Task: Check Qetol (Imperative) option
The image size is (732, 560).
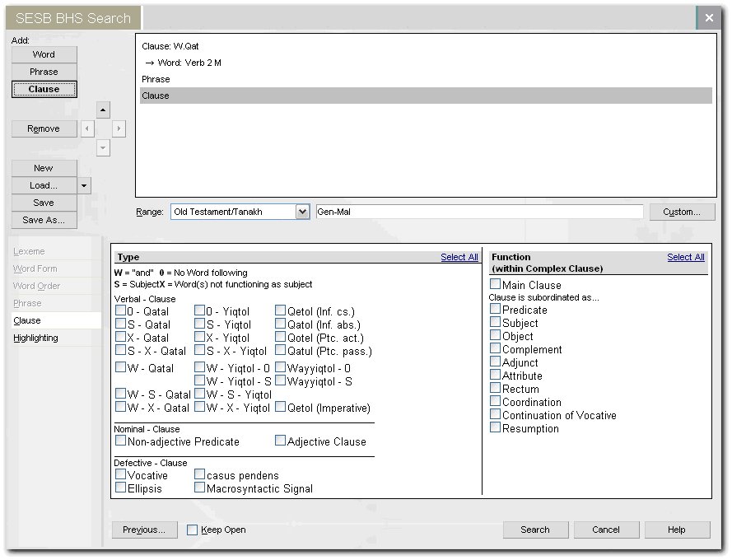Action: click(x=280, y=407)
